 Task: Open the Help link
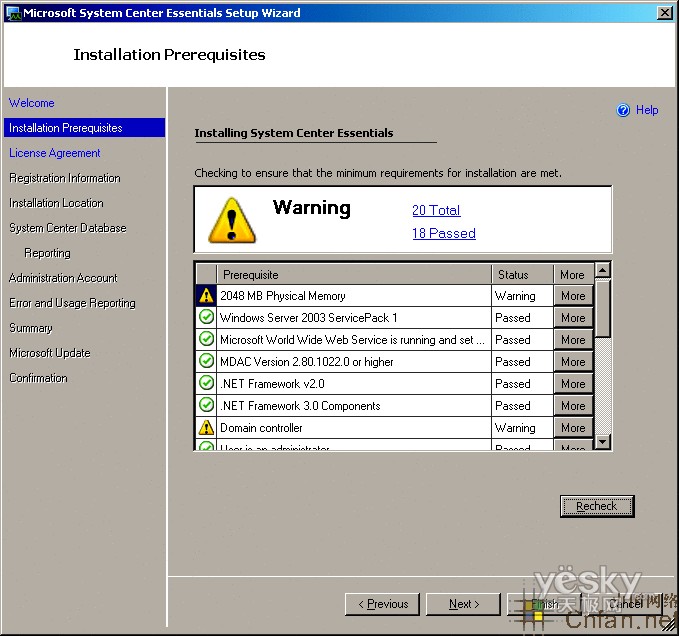[647, 110]
